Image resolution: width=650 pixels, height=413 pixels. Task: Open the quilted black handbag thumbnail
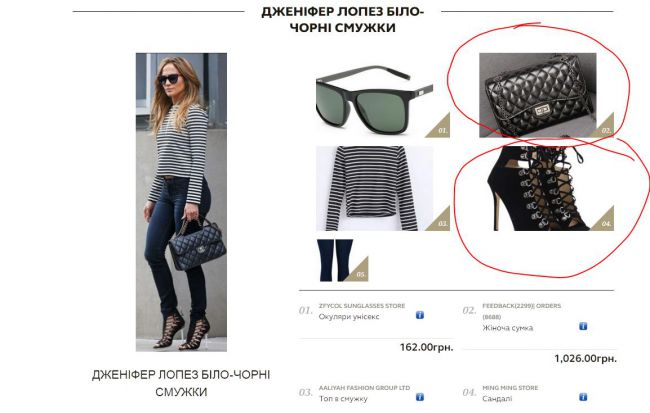pos(538,95)
